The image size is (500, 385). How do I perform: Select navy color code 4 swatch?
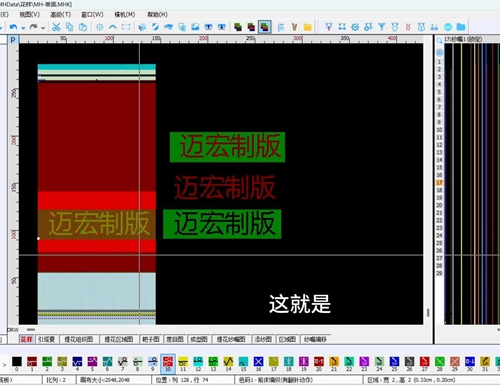tap(77, 362)
